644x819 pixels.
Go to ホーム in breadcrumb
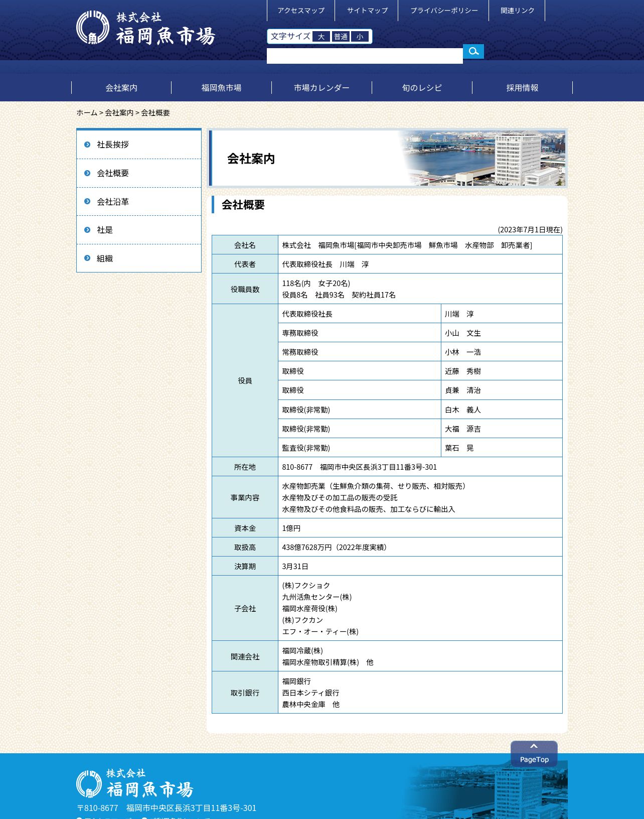click(87, 113)
